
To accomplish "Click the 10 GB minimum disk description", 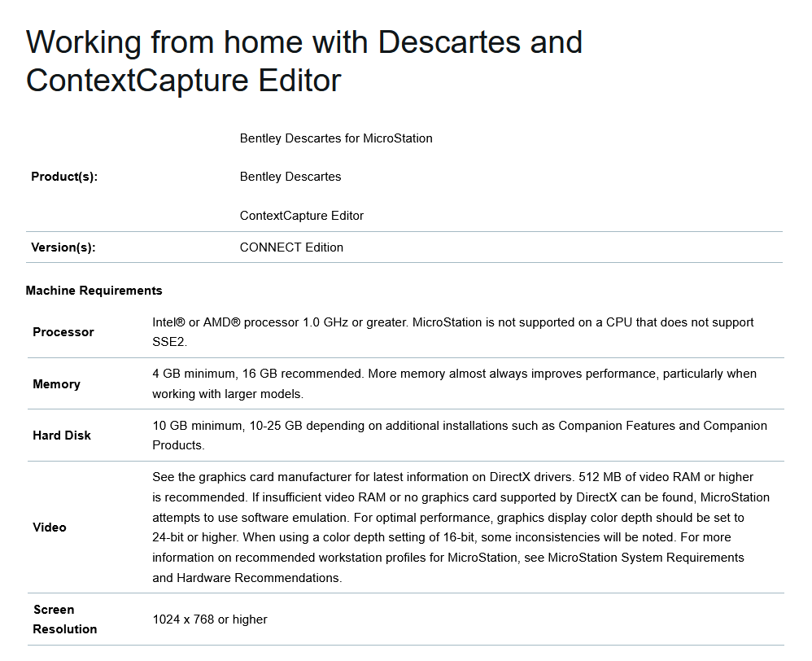I will 459,435.
